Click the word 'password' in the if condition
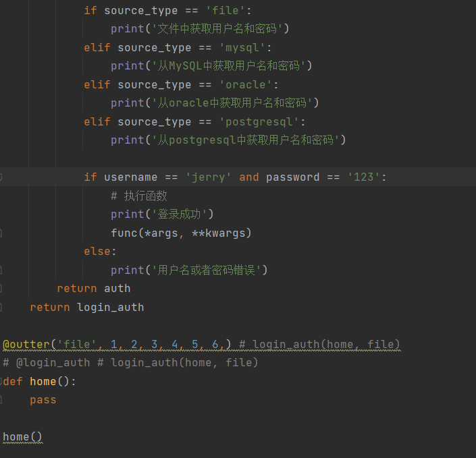 (x=292, y=177)
